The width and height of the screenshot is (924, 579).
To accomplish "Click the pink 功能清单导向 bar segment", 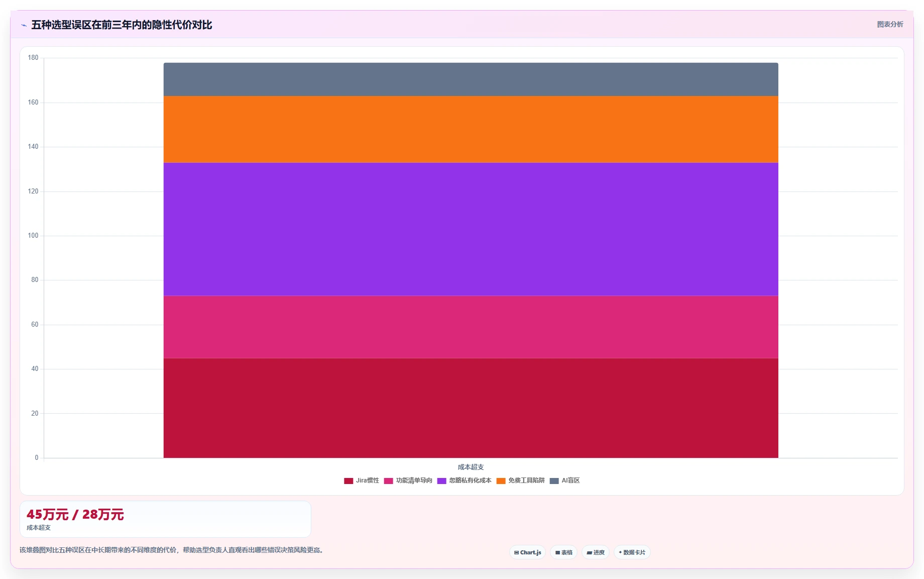I will click(471, 327).
